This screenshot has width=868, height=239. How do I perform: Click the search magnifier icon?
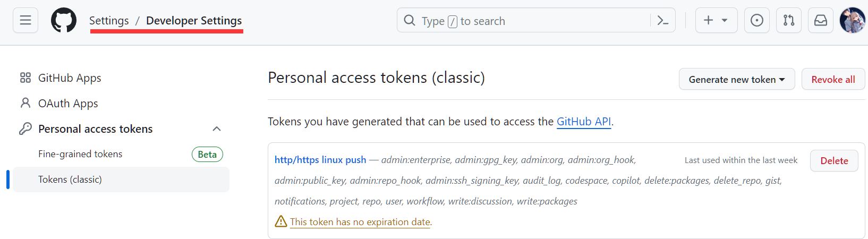410,21
